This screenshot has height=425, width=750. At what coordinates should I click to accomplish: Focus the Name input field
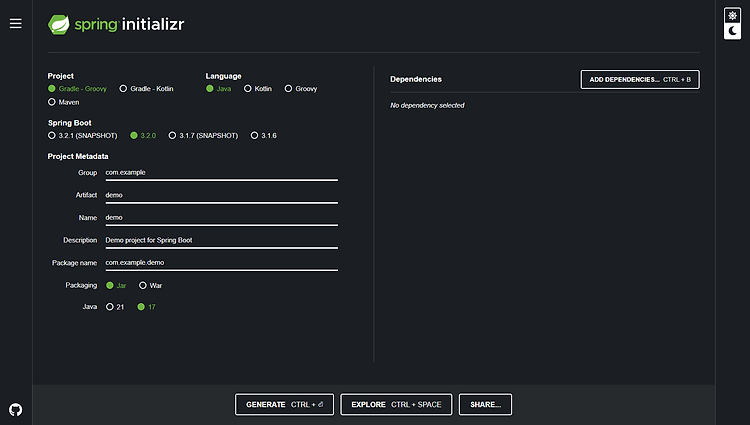[221, 218]
